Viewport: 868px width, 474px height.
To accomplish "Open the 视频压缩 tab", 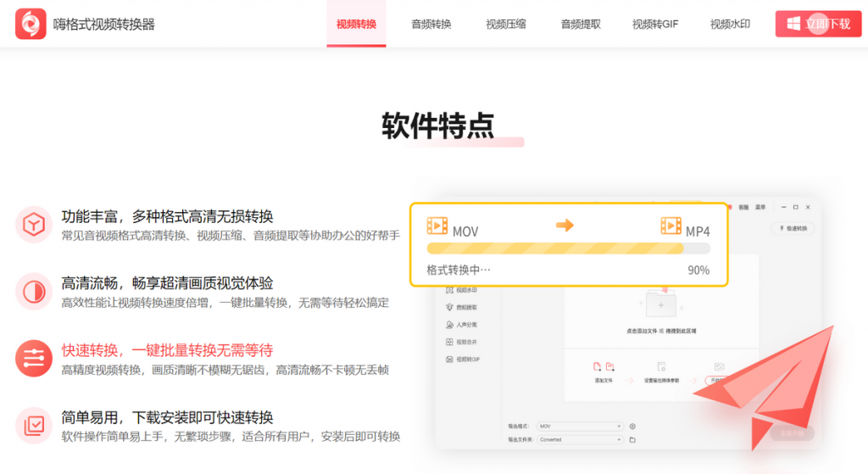I will point(506,25).
